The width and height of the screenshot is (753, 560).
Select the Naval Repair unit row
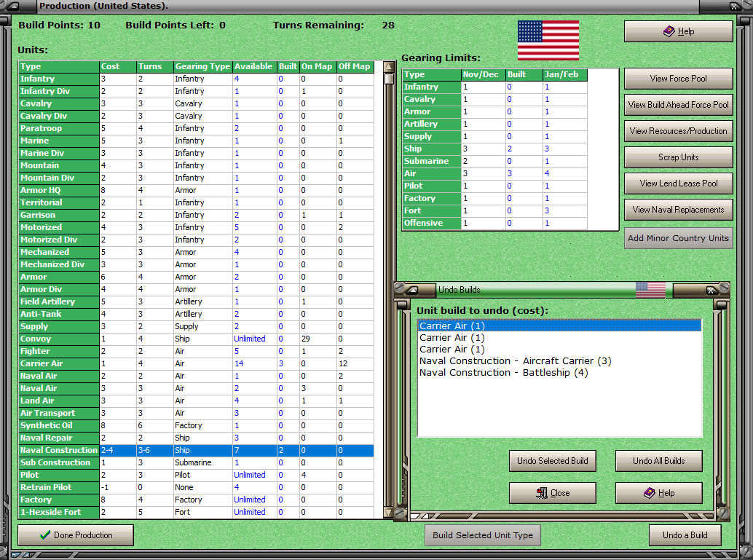[196, 438]
